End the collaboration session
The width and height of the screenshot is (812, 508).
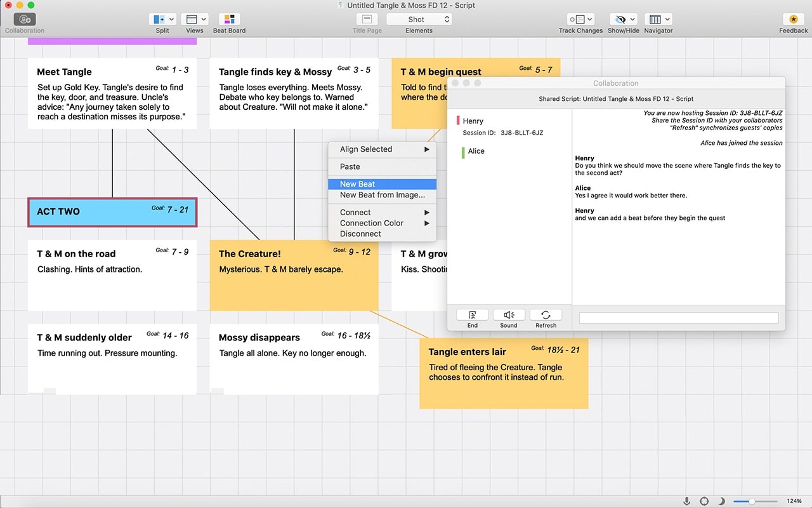(x=471, y=316)
